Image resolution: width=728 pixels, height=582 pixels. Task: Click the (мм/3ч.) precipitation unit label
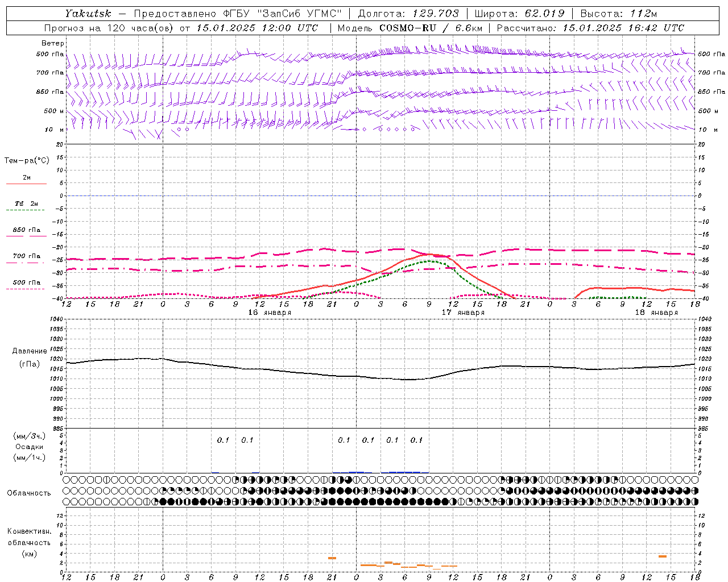(x=29, y=436)
